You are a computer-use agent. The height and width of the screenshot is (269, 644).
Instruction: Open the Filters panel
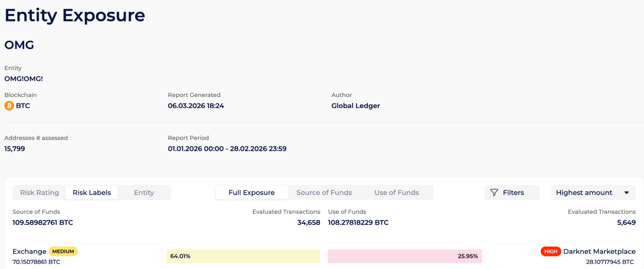512,192
